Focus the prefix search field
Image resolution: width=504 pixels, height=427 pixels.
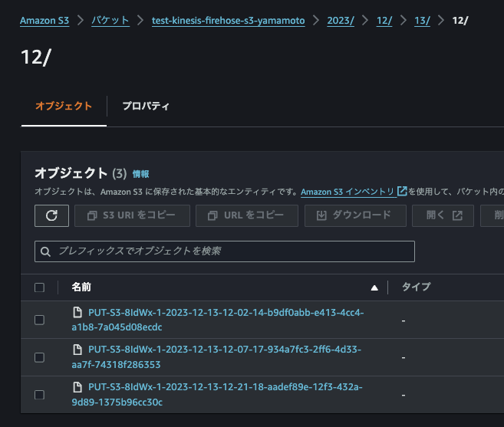225,251
